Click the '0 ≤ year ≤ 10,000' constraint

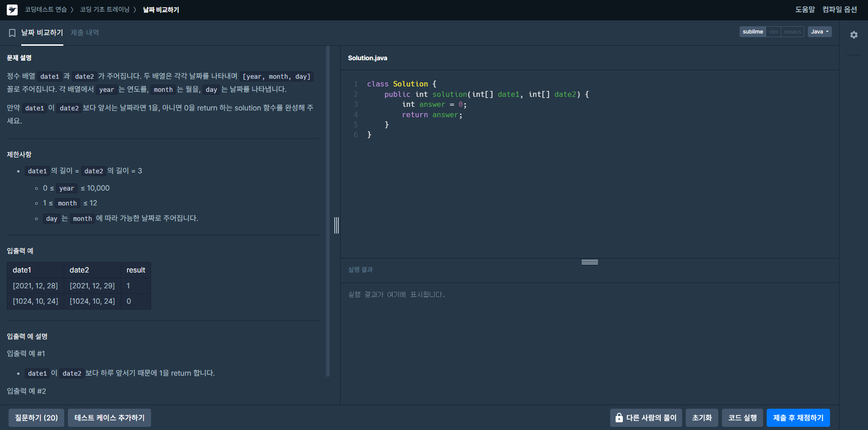pyautogui.click(x=76, y=188)
